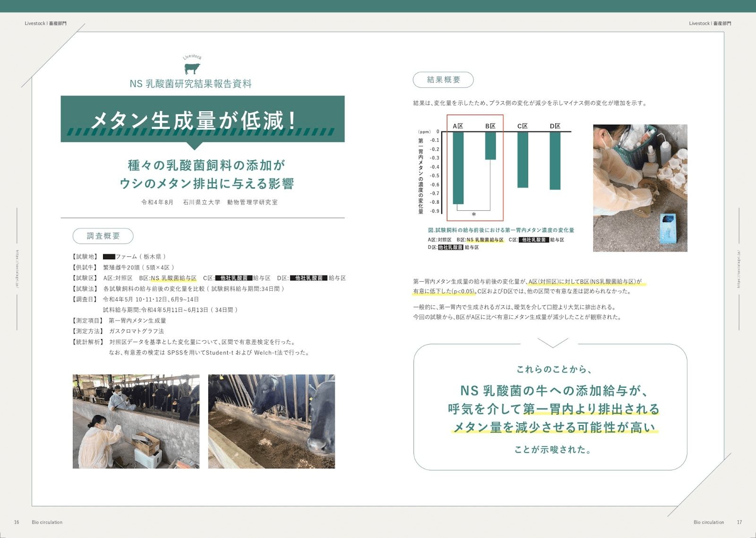Select the D区 bar in the methane chart
The image size is (756, 538).
click(x=555, y=161)
